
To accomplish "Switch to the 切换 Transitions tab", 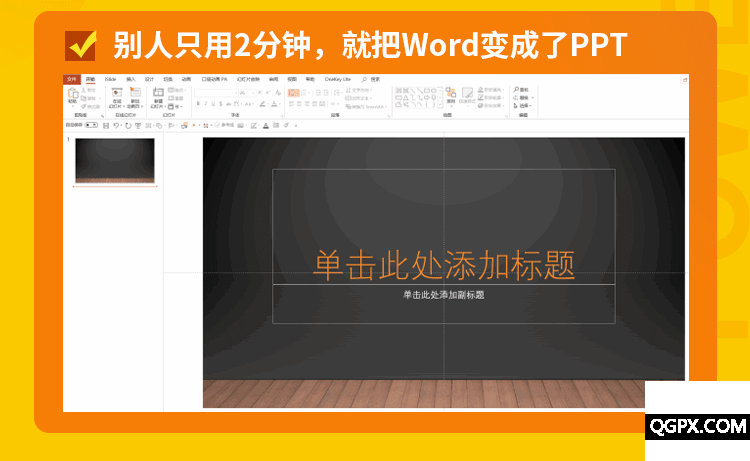I will [x=168, y=79].
